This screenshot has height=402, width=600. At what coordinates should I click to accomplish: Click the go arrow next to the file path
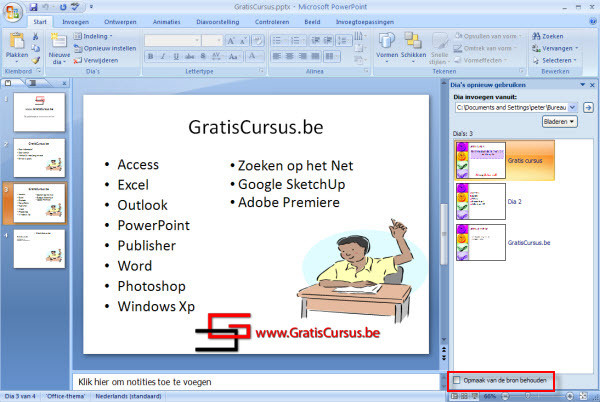pos(588,107)
